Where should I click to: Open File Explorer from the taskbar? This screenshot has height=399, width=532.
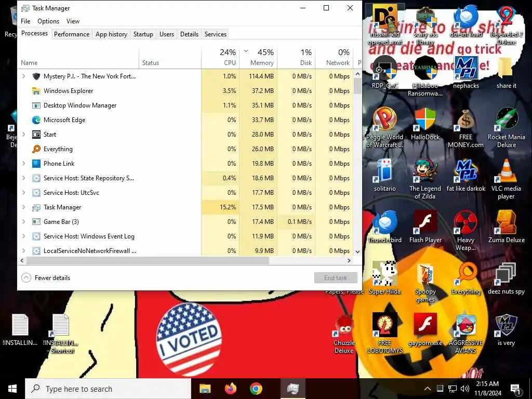click(205, 389)
